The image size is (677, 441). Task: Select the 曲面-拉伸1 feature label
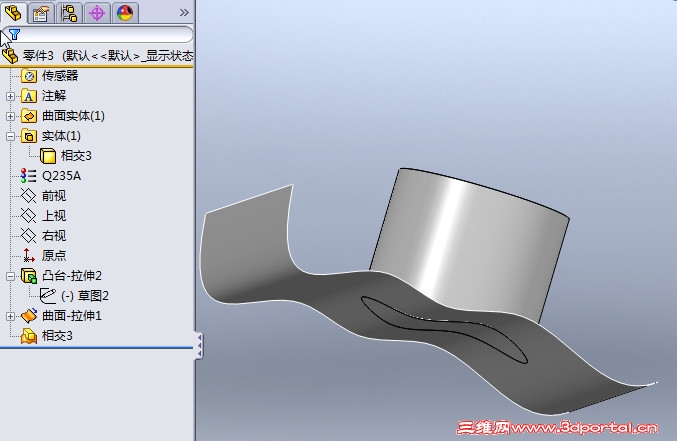[x=72, y=316]
